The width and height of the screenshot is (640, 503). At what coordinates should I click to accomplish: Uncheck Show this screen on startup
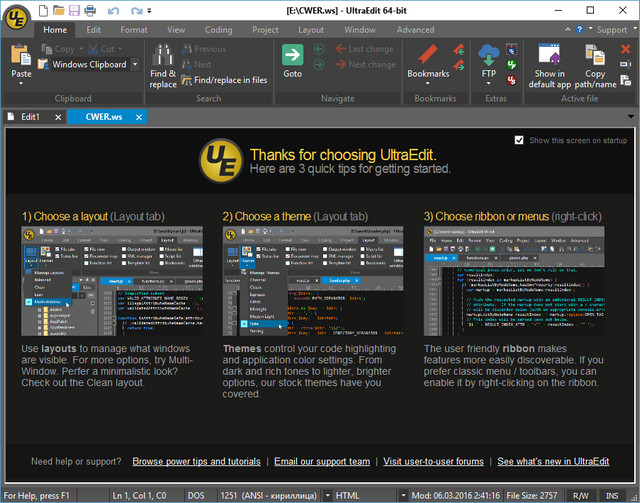[518, 140]
